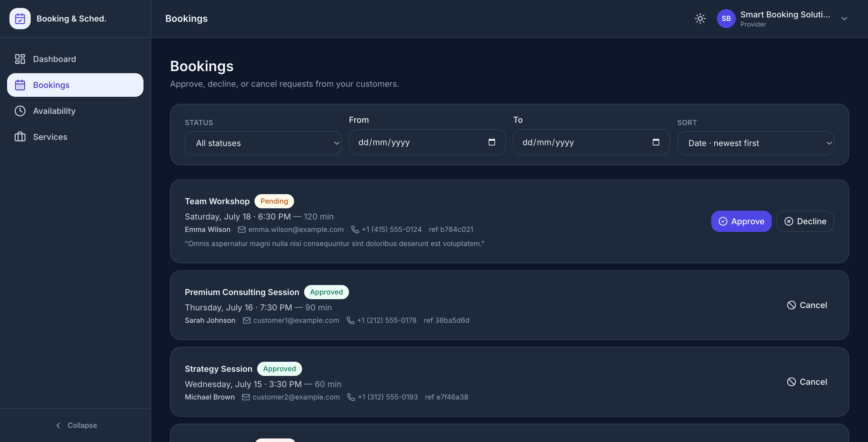
Task: Click the Booking & Sched. calendar logo icon
Action: pyautogui.click(x=20, y=19)
